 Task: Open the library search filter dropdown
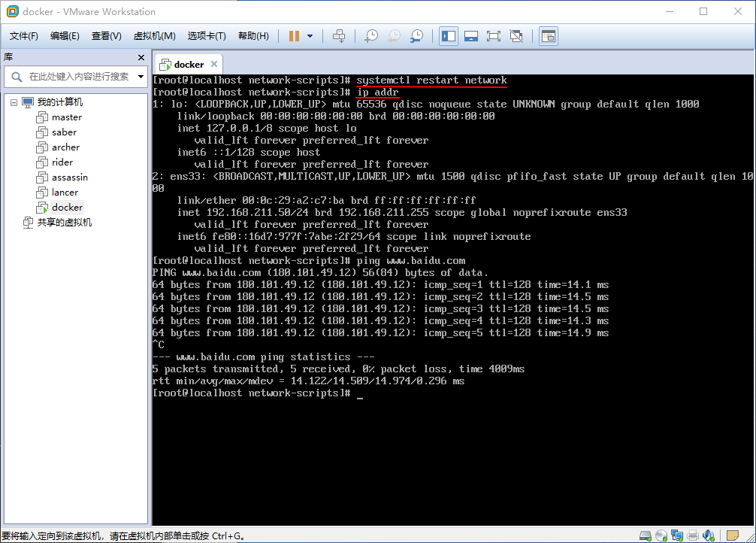(140, 76)
